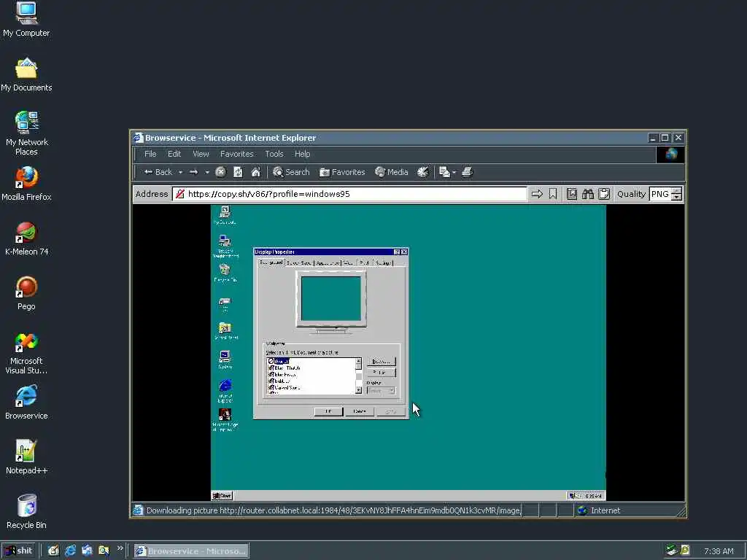
Task: Open the History icon in IE toolbar
Action: (x=423, y=172)
